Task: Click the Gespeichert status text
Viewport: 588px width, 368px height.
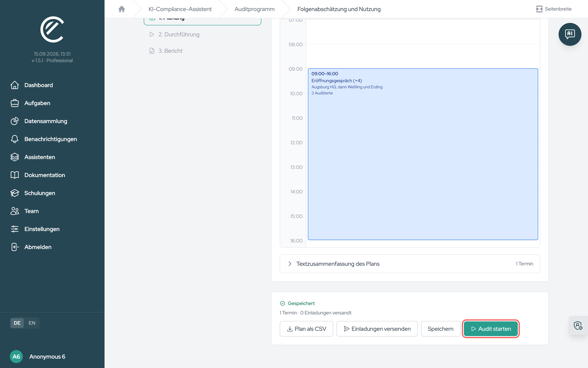Action: [301, 303]
